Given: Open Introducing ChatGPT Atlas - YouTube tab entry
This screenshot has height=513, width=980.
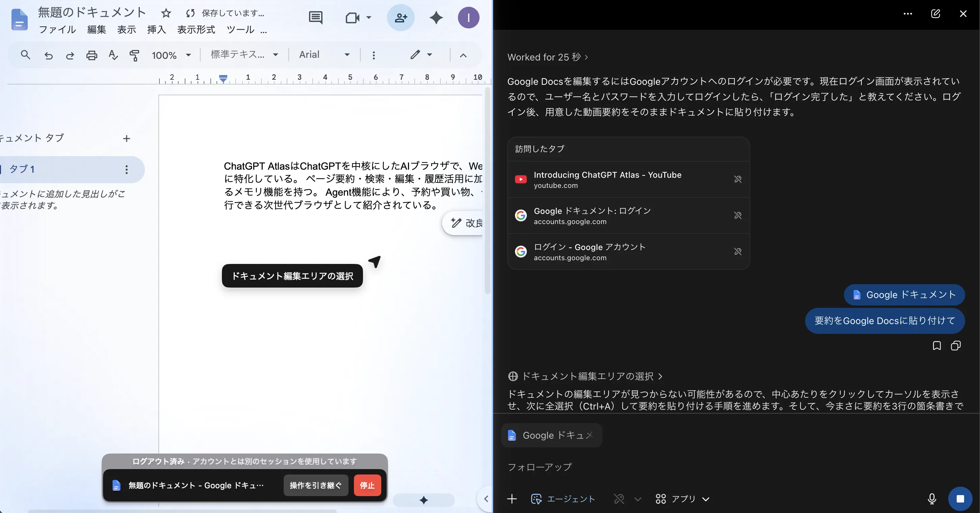Looking at the screenshot, I should 628,179.
